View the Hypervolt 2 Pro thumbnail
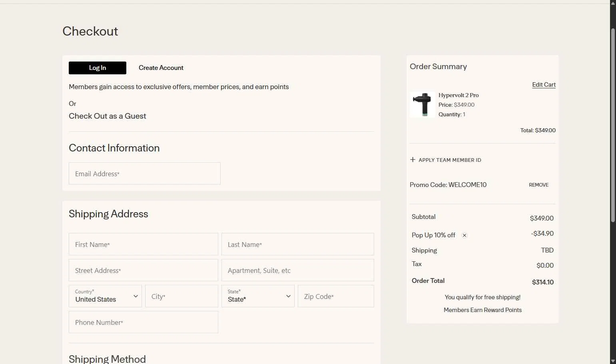 [x=423, y=105]
